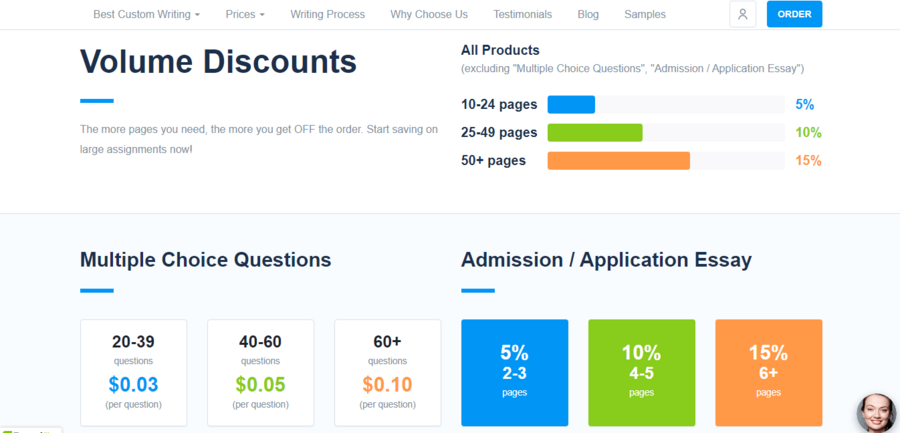Open Why Choose Us page

pyautogui.click(x=429, y=14)
